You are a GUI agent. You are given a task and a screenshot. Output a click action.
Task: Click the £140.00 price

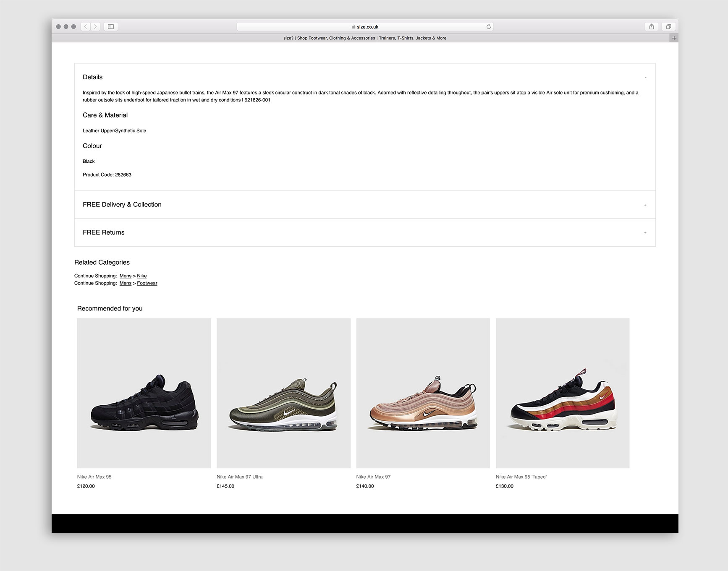click(x=365, y=486)
